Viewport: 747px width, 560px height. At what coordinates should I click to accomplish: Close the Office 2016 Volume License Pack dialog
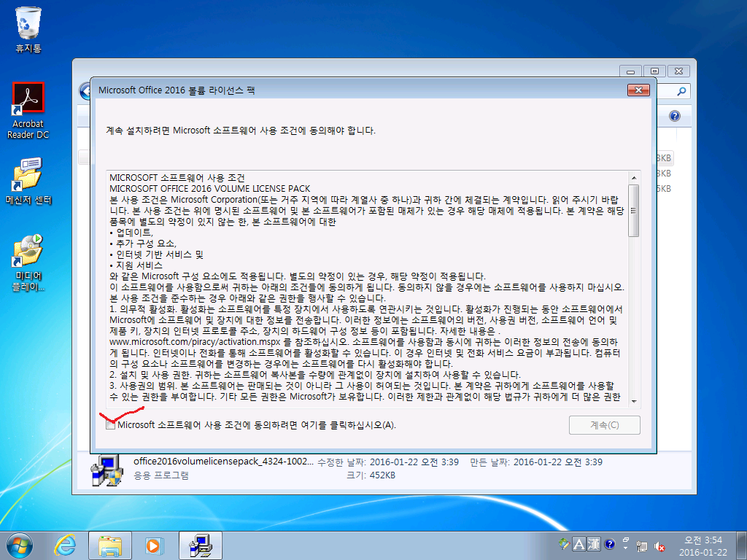(x=638, y=90)
